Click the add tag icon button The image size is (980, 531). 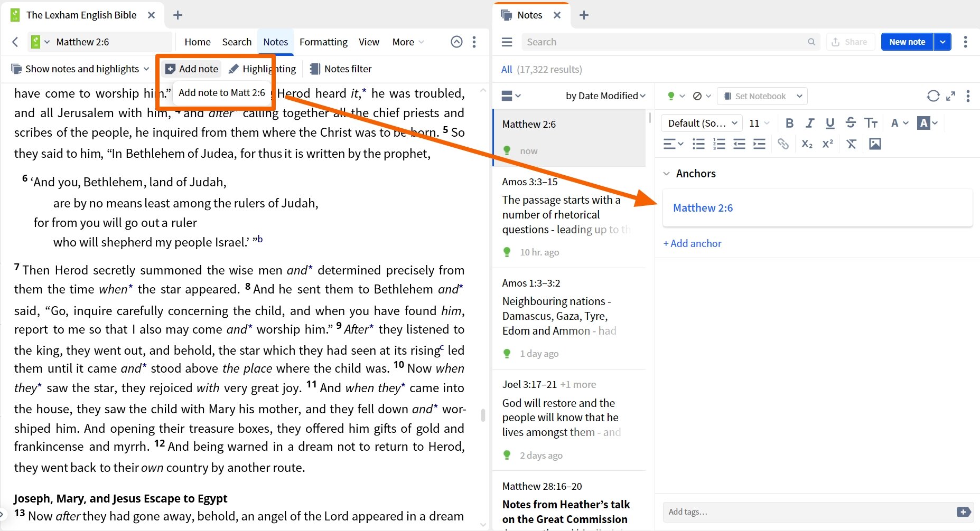click(x=963, y=512)
